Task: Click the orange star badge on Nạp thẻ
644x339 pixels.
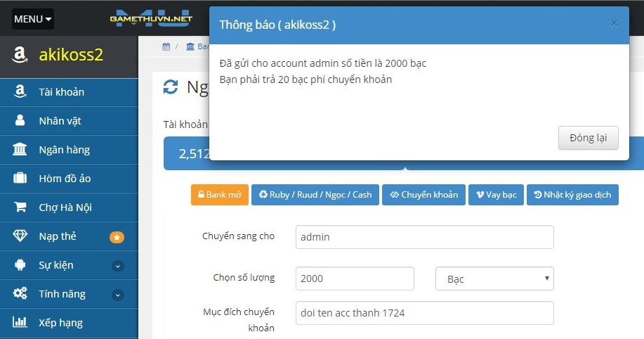Action: 117,237
